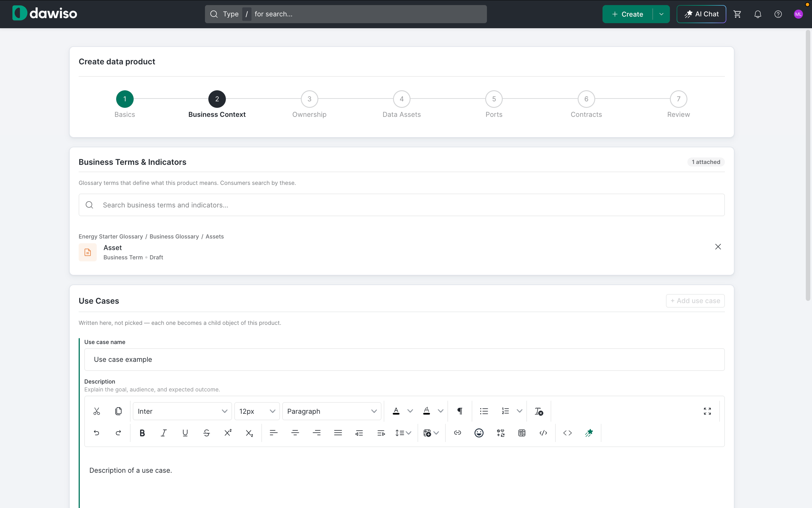The width and height of the screenshot is (812, 508).
Task: Click the green AI assistant icon in editor
Action: click(589, 433)
